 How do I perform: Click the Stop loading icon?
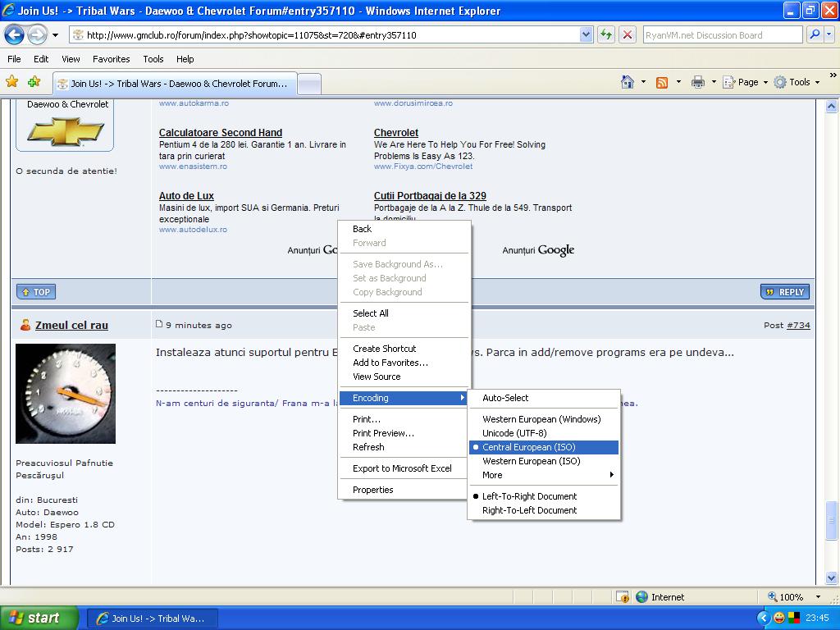pyautogui.click(x=628, y=35)
